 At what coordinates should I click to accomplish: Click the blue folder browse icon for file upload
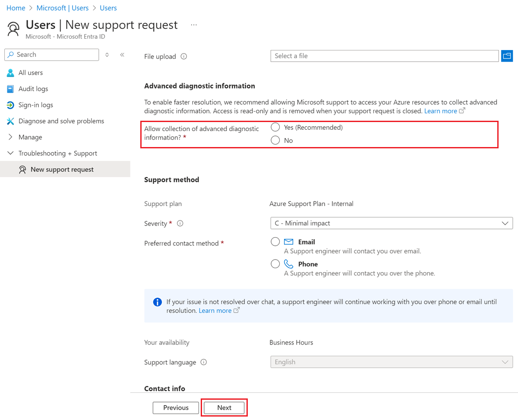click(x=507, y=56)
